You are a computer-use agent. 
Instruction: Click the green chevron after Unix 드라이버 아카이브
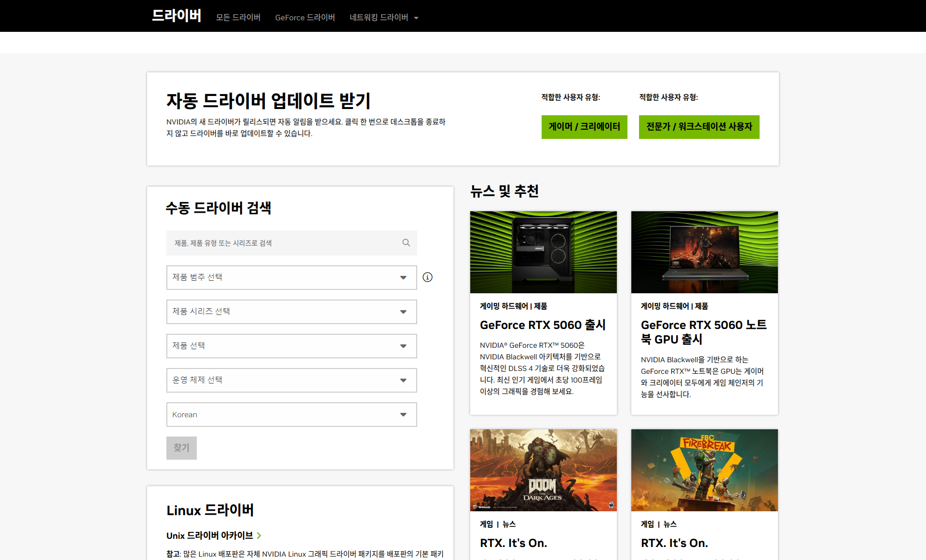point(259,535)
